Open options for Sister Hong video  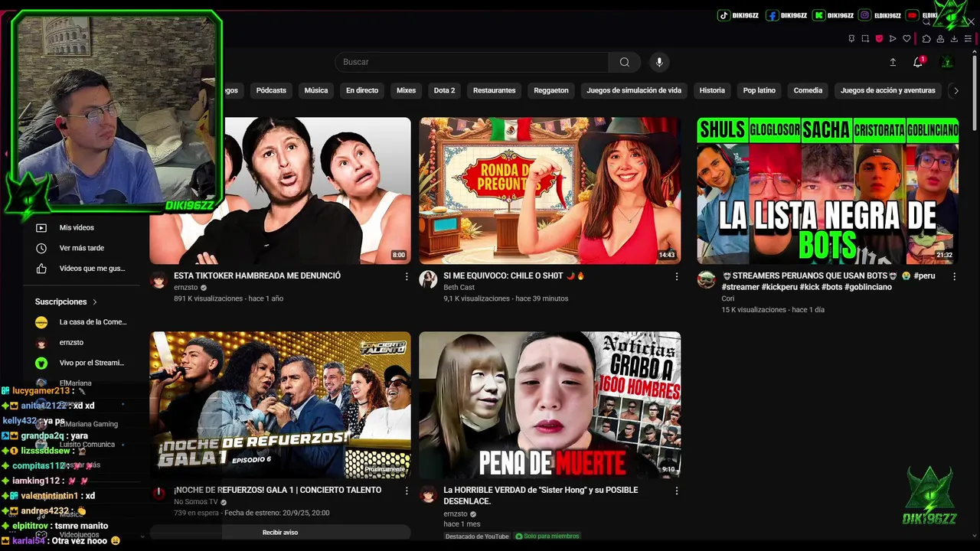pos(676,491)
